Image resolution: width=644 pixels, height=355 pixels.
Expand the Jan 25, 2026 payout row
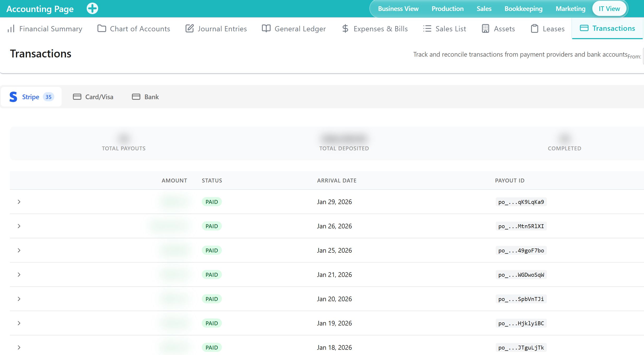(19, 250)
